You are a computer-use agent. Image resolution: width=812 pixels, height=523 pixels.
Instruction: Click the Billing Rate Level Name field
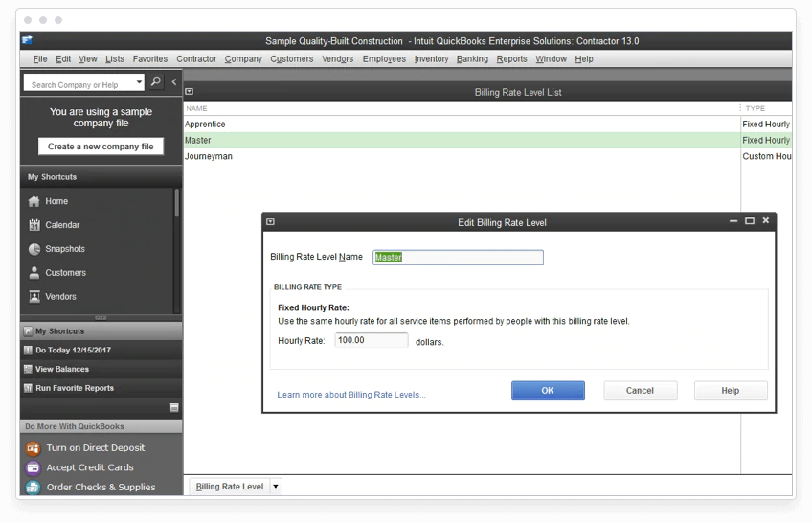point(458,258)
